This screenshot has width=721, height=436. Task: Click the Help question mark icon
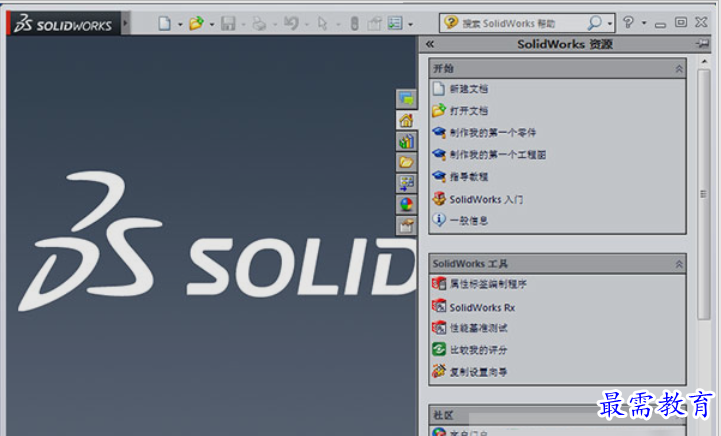[x=628, y=22]
